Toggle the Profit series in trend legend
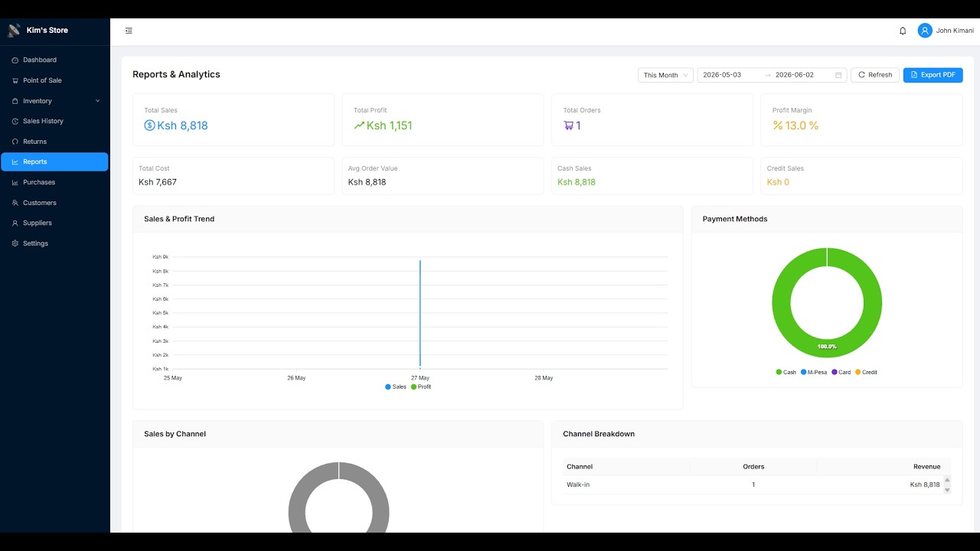Image resolution: width=980 pixels, height=551 pixels. pos(421,386)
